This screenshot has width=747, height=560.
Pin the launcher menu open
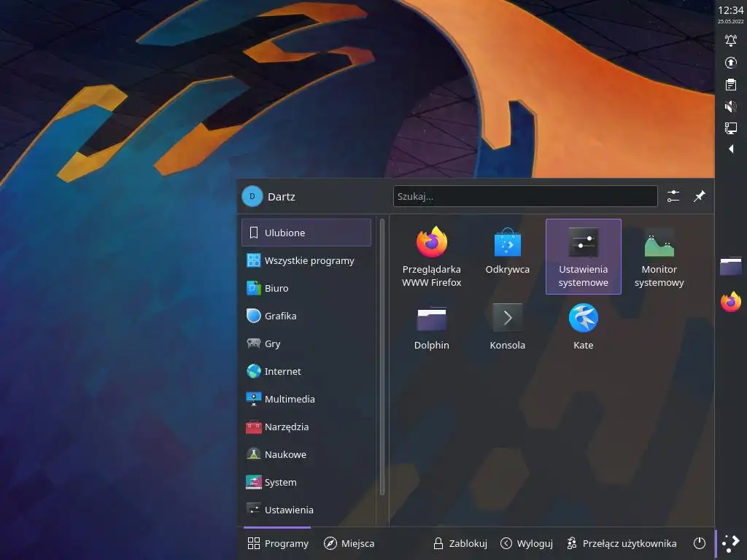pyautogui.click(x=699, y=196)
